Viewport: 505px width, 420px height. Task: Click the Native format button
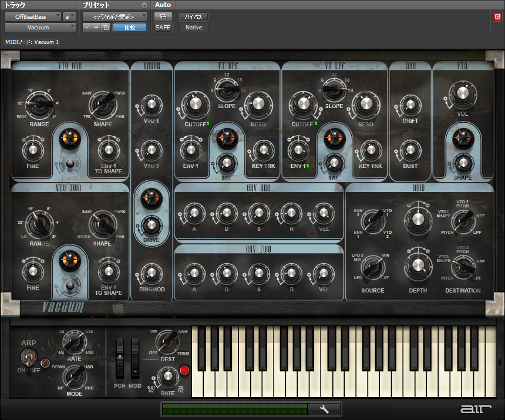click(x=194, y=28)
